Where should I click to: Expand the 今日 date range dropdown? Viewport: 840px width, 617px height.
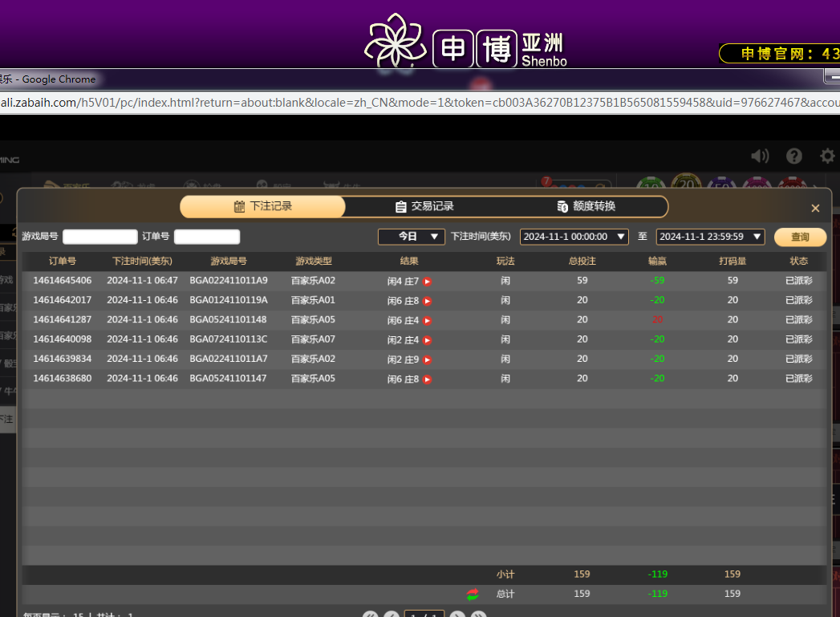click(x=411, y=237)
